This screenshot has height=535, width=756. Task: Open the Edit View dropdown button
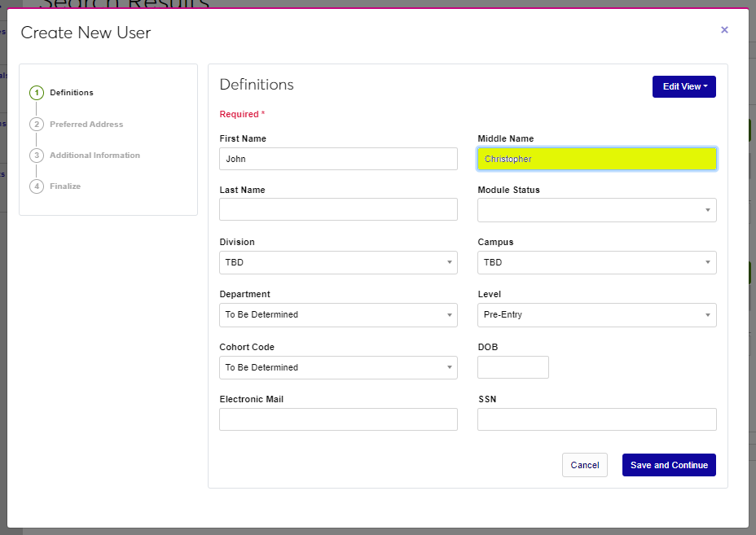683,86
